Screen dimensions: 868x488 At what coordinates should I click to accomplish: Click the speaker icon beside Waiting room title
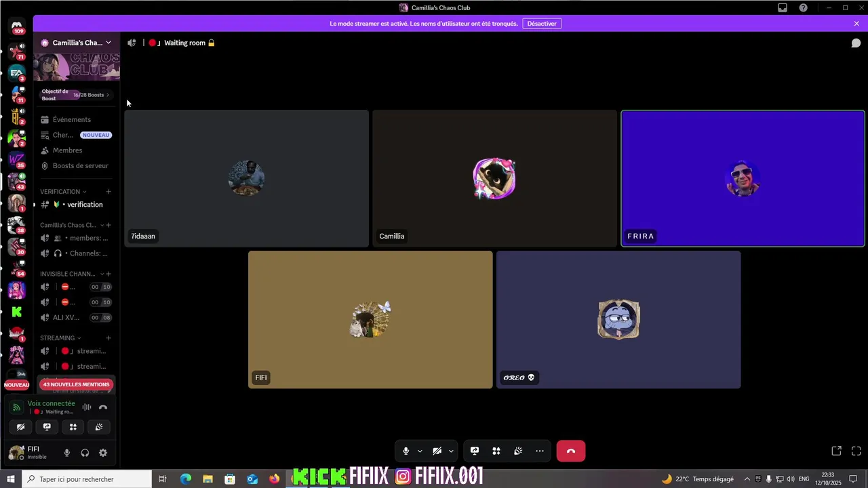(x=132, y=43)
